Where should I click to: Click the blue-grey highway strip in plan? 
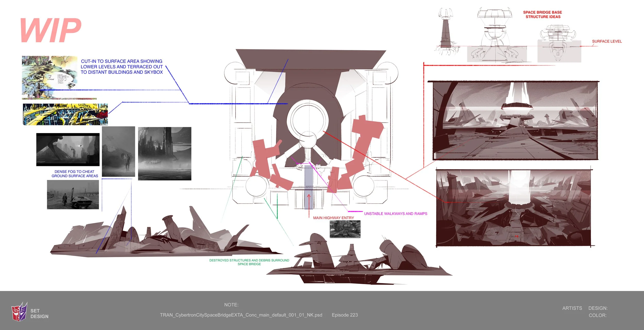click(309, 187)
